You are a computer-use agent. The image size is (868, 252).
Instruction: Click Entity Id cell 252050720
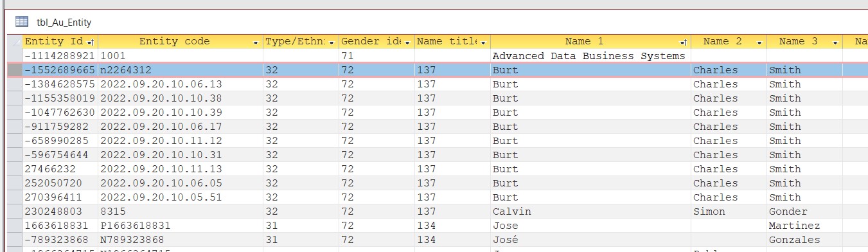60,183
